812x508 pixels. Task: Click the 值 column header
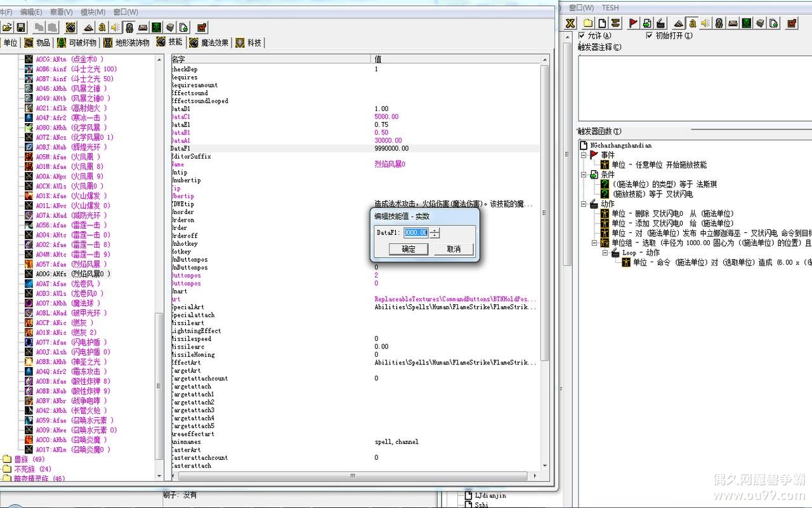click(455, 59)
